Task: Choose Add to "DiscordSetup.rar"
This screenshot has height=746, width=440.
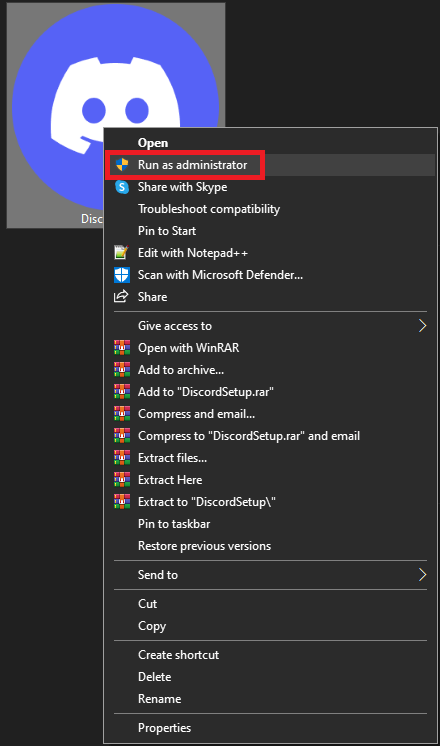Action: (270, 392)
